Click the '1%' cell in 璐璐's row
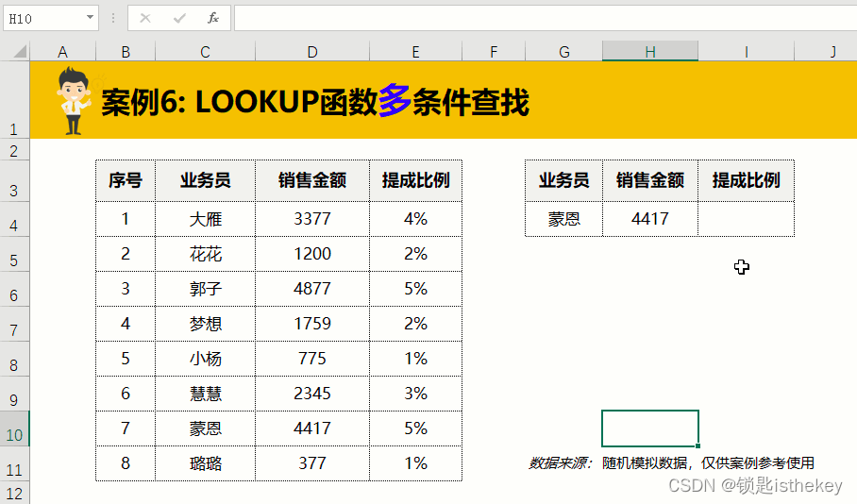 pyautogui.click(x=416, y=463)
